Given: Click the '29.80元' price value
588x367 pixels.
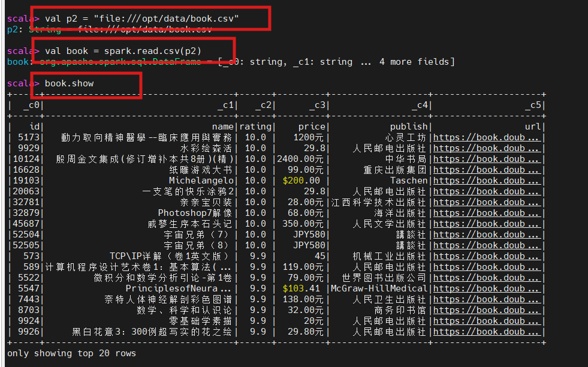Looking at the screenshot, I should point(306,332).
